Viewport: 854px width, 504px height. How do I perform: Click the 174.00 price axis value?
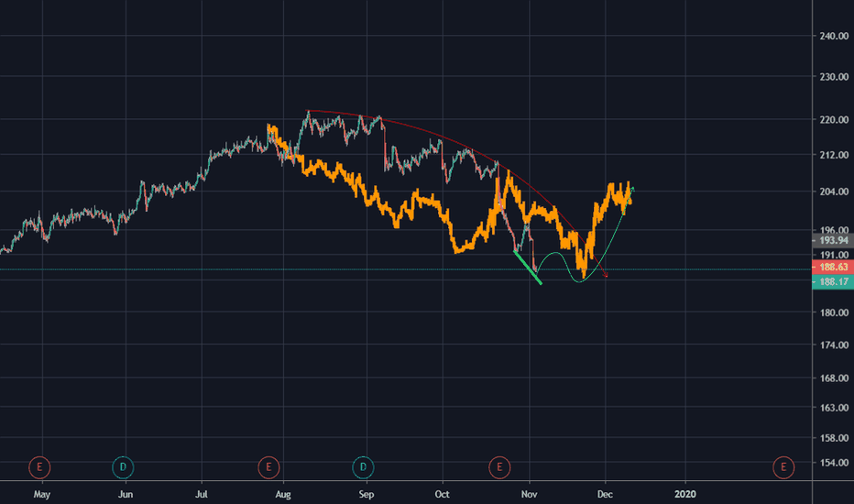[834, 345]
